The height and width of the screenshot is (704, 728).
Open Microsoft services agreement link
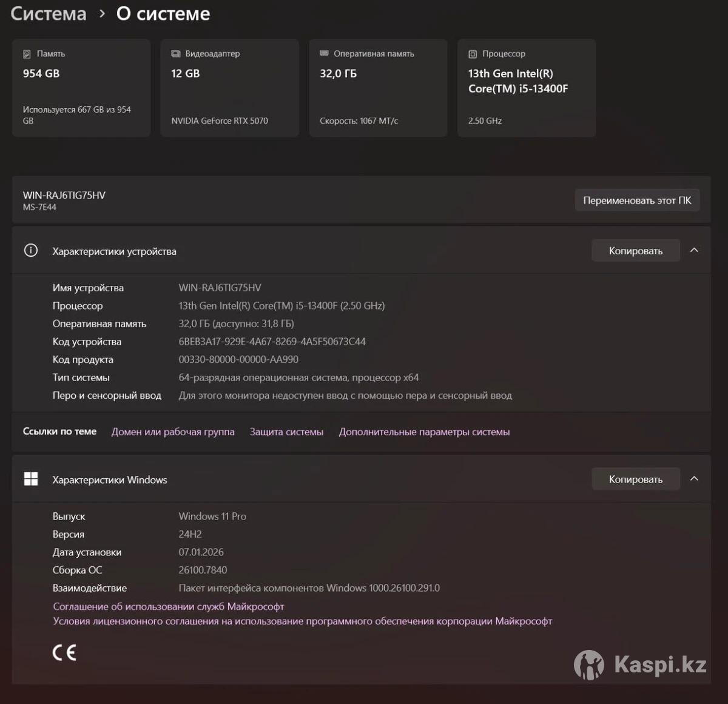169,606
